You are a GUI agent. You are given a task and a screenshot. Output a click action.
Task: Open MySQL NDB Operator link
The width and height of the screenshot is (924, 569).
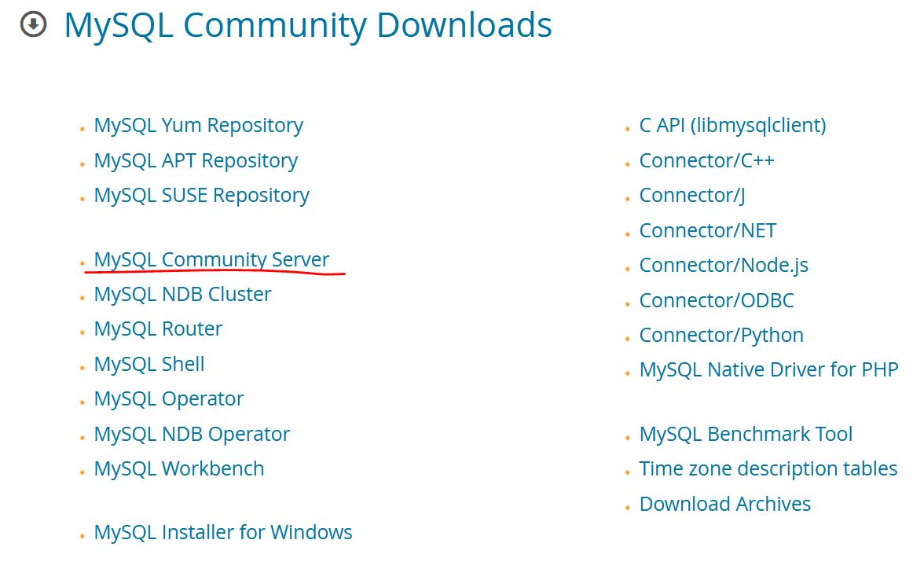(192, 435)
